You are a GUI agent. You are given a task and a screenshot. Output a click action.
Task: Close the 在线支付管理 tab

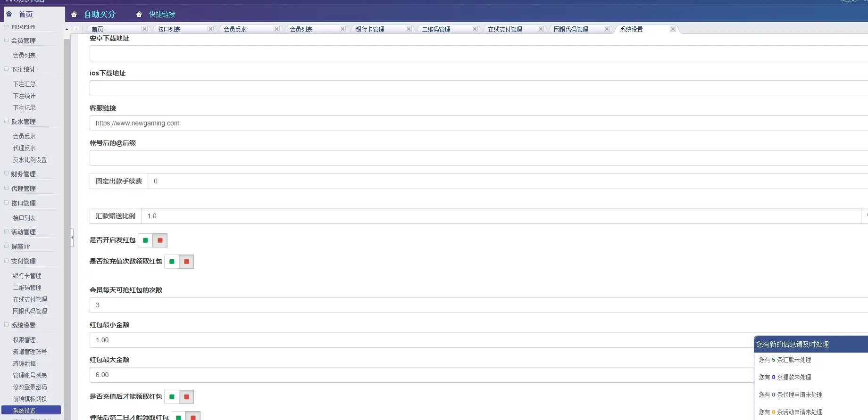click(541, 29)
